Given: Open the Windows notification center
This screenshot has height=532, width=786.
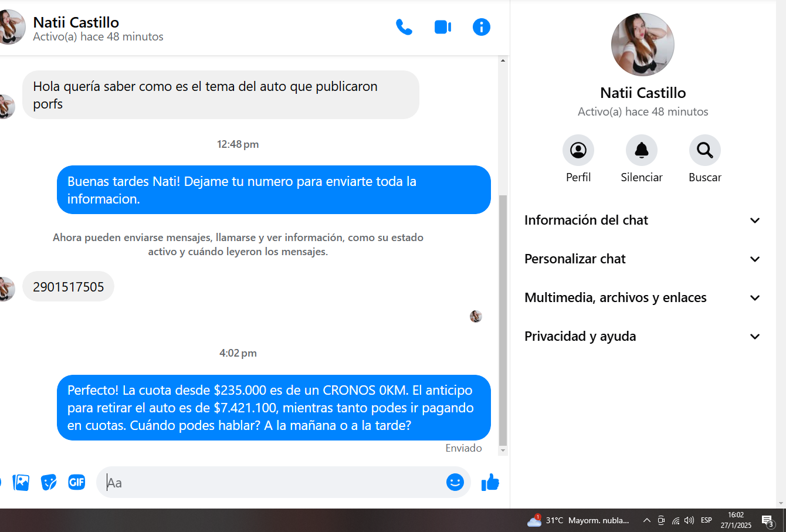Looking at the screenshot, I should coord(768,520).
